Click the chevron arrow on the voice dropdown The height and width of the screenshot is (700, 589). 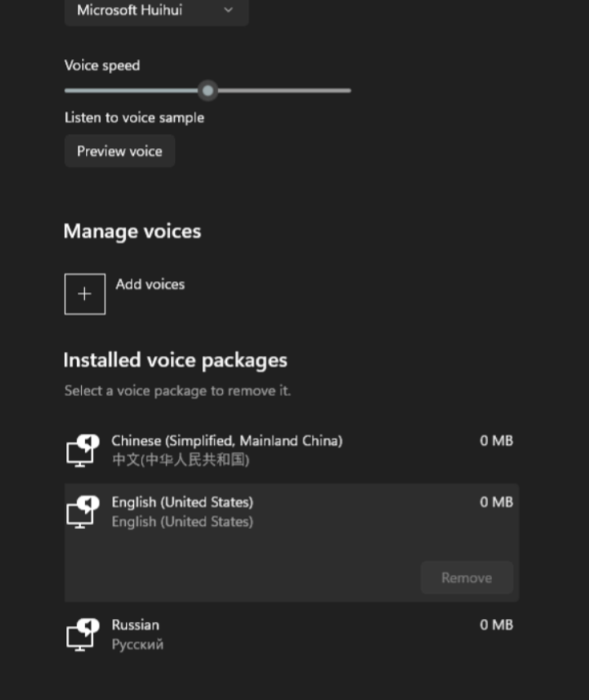coord(228,10)
